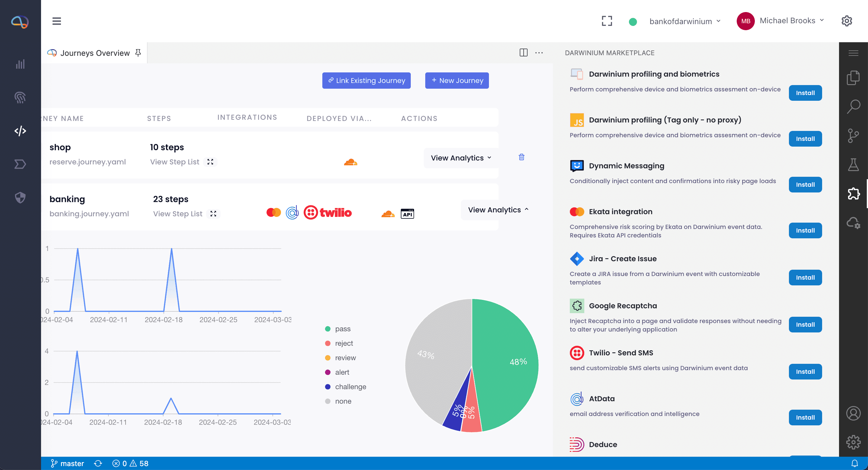Open the analytics bar chart sidebar icon

click(20, 64)
